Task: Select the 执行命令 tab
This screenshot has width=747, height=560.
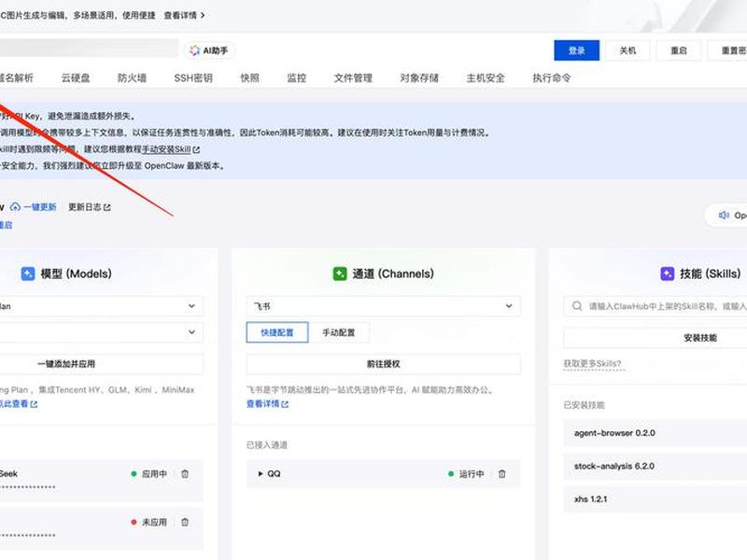Action: tap(552, 77)
